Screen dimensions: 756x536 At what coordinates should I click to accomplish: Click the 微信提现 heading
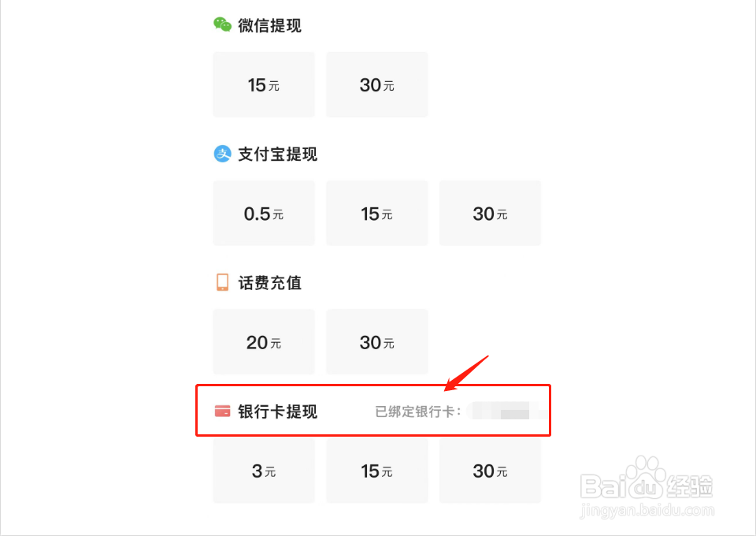click(x=269, y=25)
